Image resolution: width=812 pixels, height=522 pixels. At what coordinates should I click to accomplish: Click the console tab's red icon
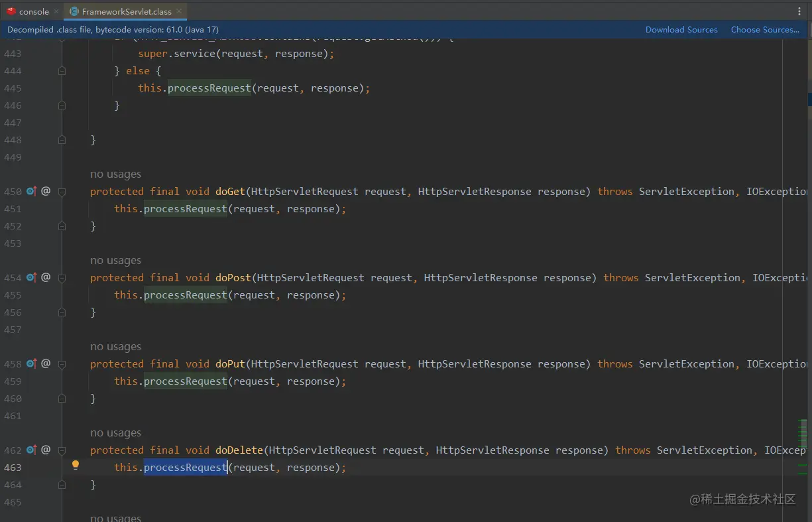click(11, 11)
